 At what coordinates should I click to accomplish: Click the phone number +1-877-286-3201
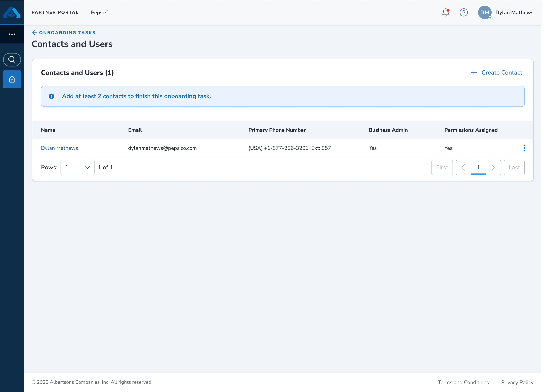[x=286, y=148]
